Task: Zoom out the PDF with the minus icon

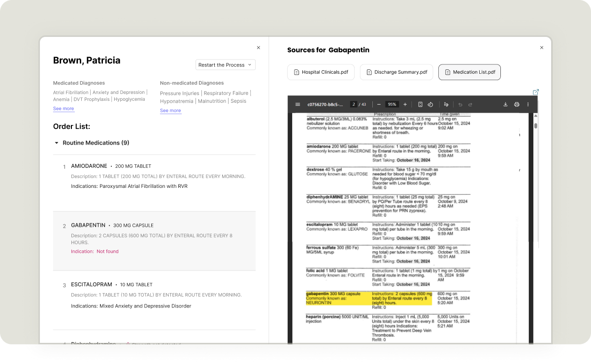Action: 379,104
